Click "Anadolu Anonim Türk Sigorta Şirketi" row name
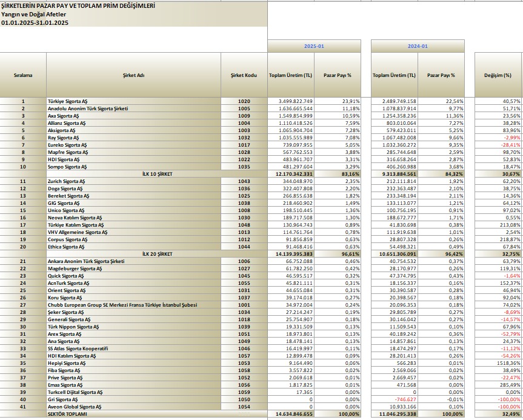The image size is (523, 420). coord(133,108)
